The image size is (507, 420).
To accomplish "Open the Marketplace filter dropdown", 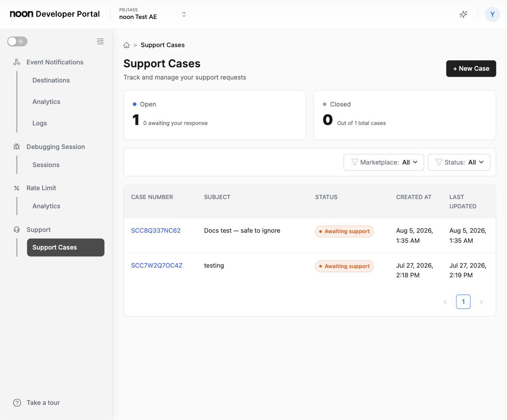I will [x=384, y=162].
